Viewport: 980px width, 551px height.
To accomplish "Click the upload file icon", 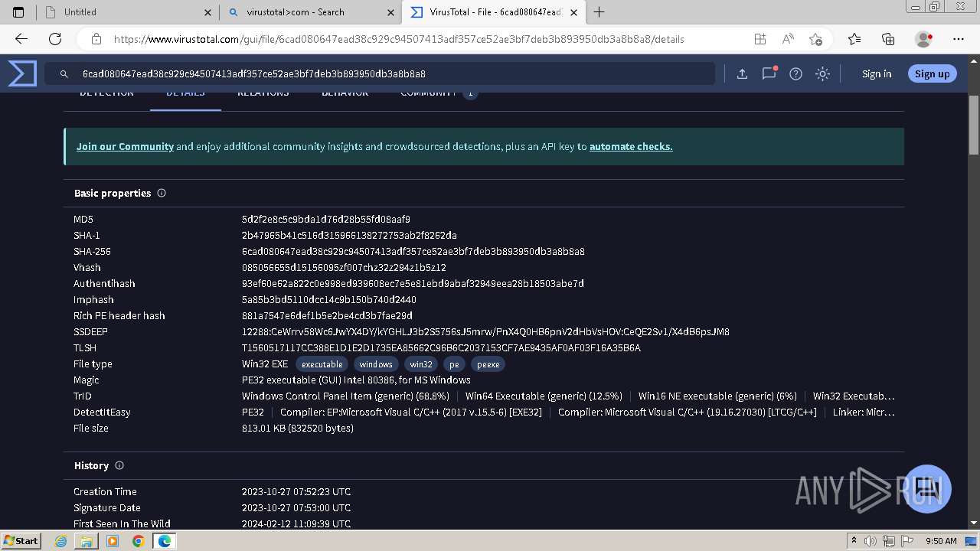I will (742, 73).
